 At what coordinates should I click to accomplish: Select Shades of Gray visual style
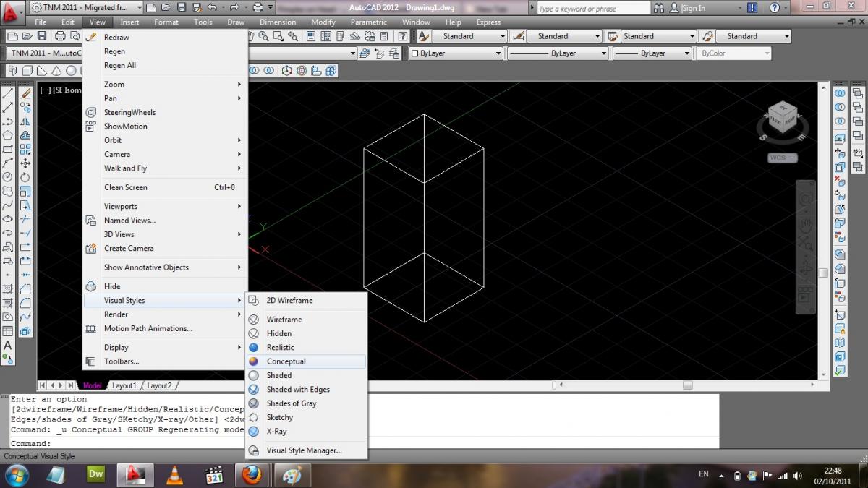[x=306, y=403]
